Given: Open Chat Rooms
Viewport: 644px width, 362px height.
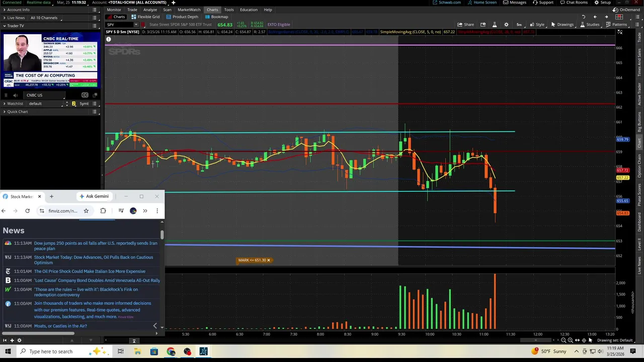Looking at the screenshot, I should [x=573, y=3].
